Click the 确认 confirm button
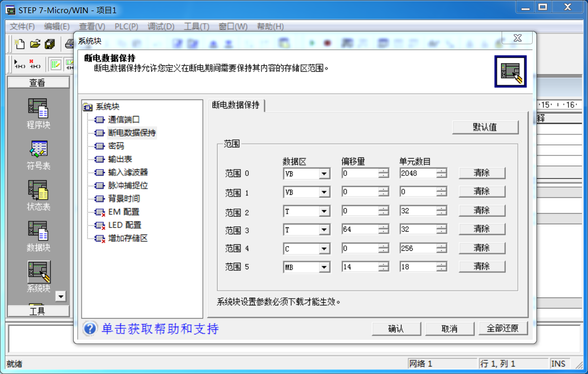The image size is (588, 374). (x=396, y=329)
